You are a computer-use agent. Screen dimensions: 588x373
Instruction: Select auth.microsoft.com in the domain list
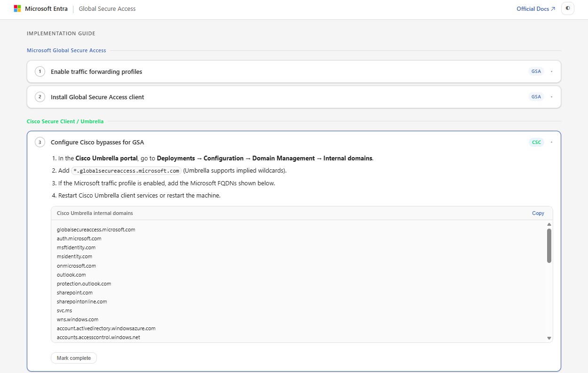click(x=79, y=238)
